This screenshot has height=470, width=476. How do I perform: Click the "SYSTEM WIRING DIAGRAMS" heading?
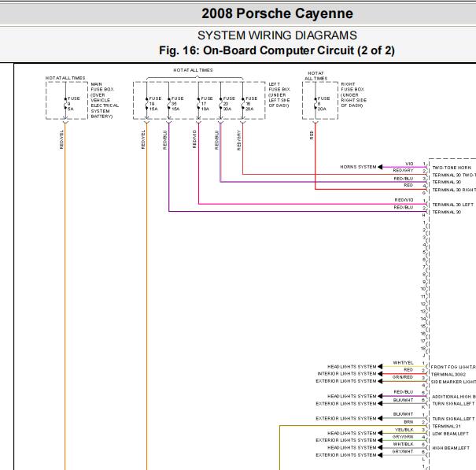(277, 35)
